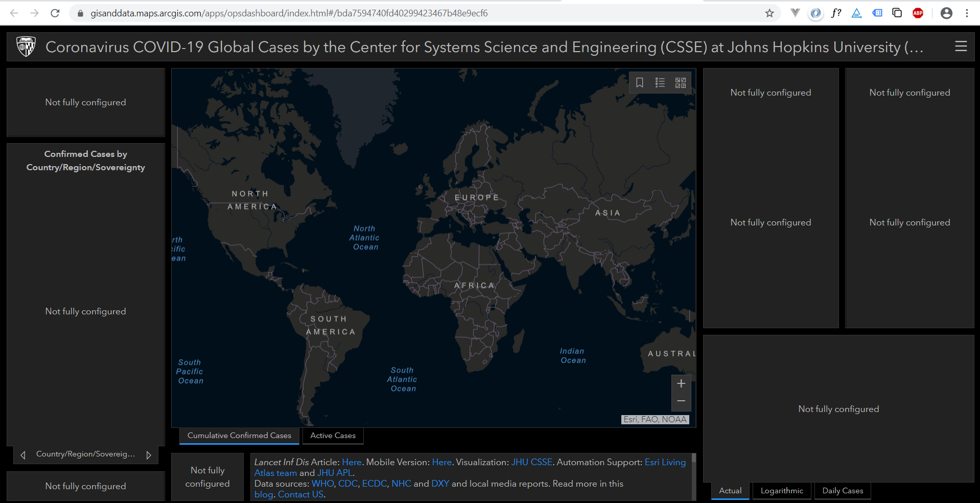Go to previous country list tab arrow
The image size is (980, 503).
click(22, 455)
